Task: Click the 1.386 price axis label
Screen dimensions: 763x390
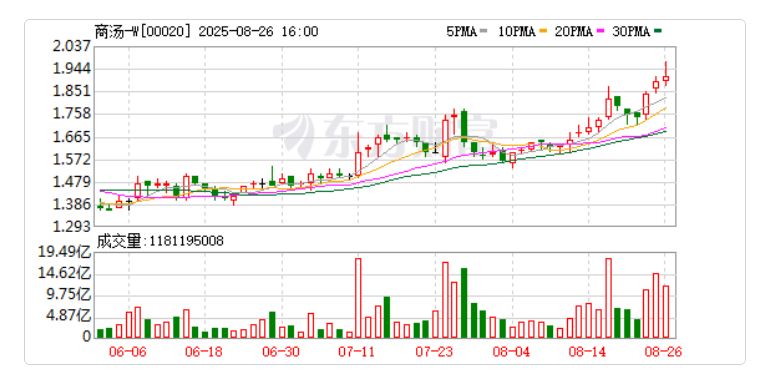Action: [x=72, y=204]
